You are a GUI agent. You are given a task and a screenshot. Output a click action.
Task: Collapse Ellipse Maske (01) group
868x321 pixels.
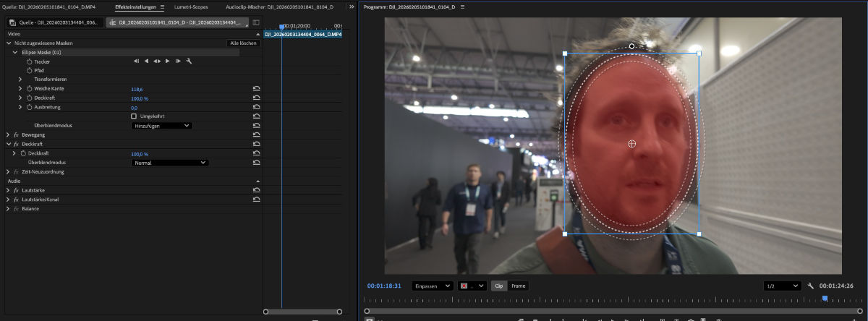(14, 52)
